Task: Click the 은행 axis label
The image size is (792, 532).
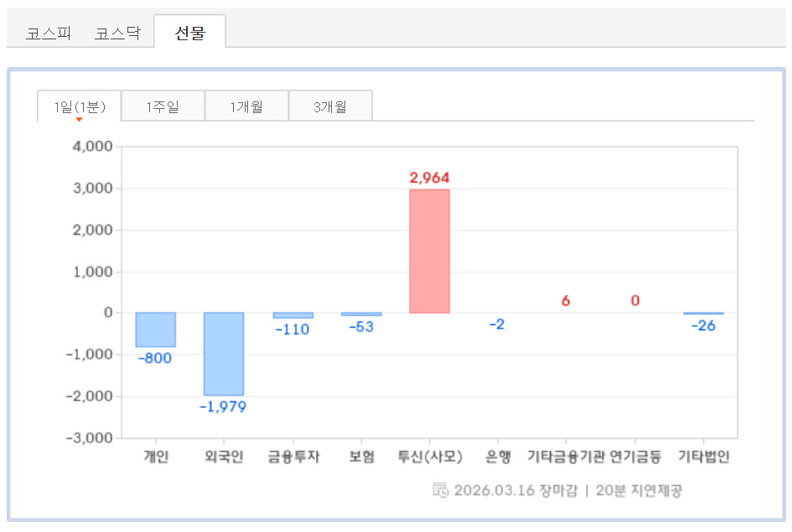Action: (x=498, y=457)
